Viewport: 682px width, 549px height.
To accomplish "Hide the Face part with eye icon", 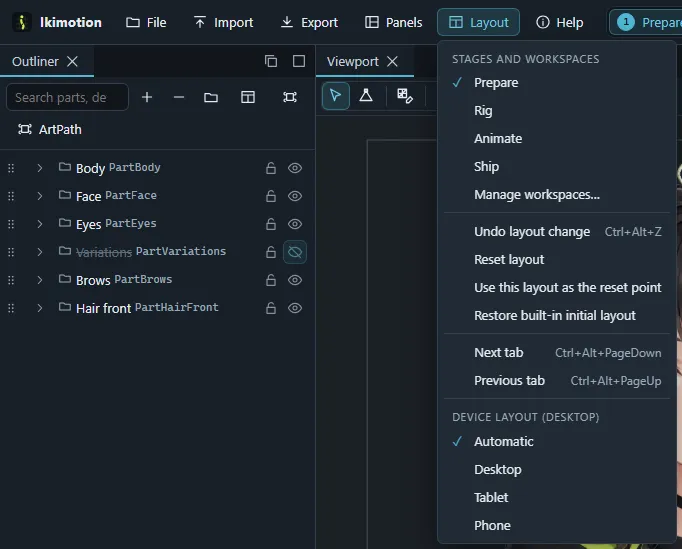I will 295,196.
